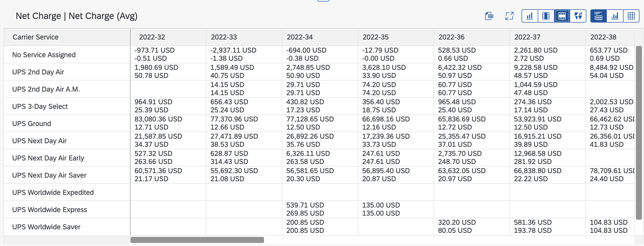644x246 pixels.
Task: Switch to the chart-only layout icon
Action: coord(615,16)
